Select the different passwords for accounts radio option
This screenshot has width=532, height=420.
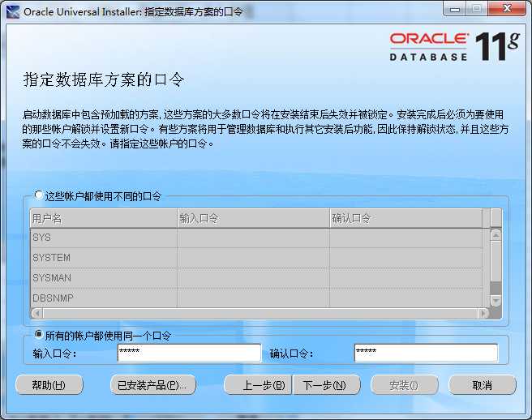(39, 195)
